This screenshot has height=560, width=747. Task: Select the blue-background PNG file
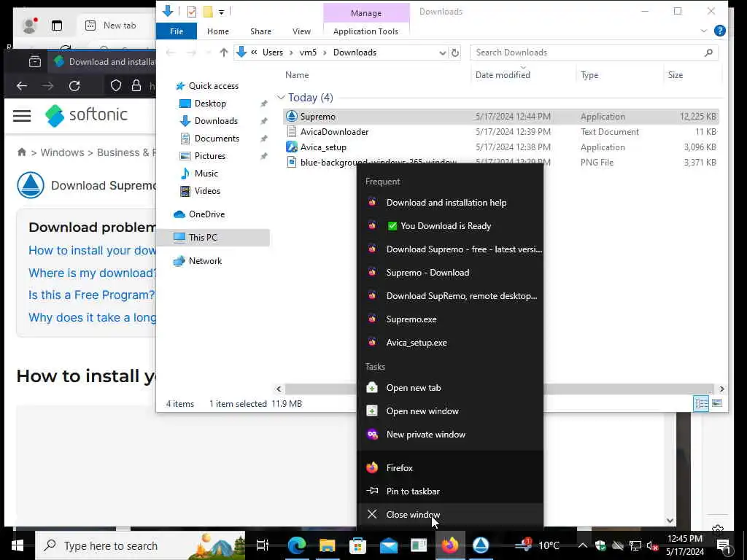500,163
